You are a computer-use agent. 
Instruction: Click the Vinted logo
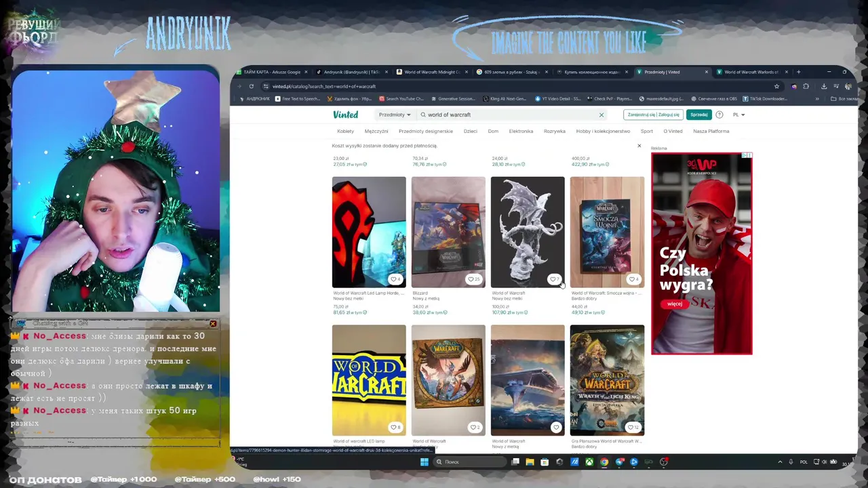345,115
